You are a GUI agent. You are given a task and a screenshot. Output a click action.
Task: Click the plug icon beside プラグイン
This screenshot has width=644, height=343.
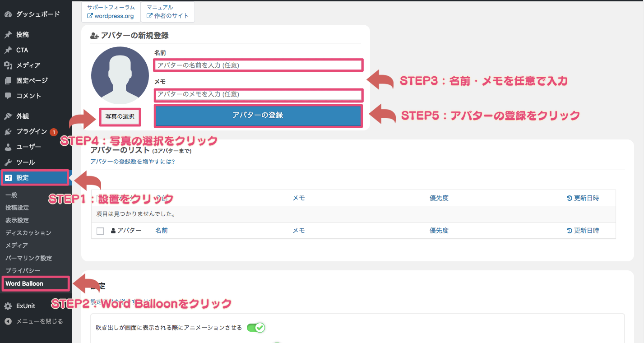click(x=8, y=132)
